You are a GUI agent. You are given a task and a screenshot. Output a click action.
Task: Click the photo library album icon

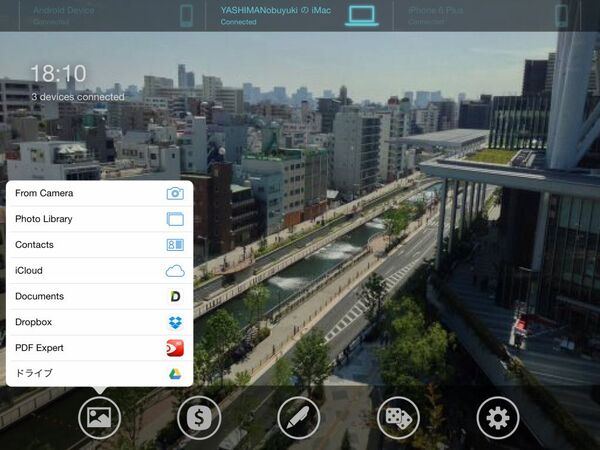coord(175,219)
